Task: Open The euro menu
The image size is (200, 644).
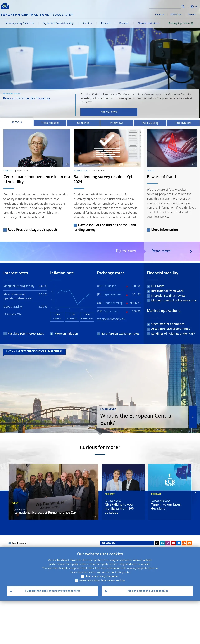Action: pos(105,23)
